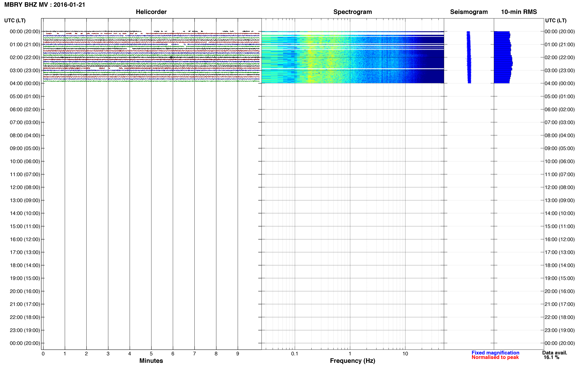Click the '5' tick on Minutes axis
The image size is (588, 368).
[151, 354]
